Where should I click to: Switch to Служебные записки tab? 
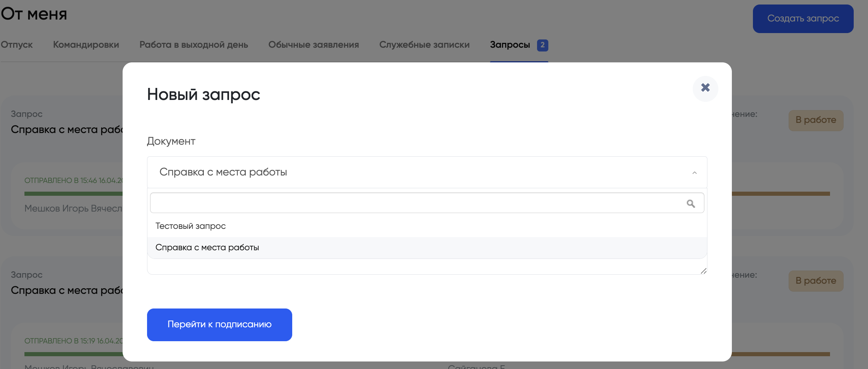click(x=424, y=45)
